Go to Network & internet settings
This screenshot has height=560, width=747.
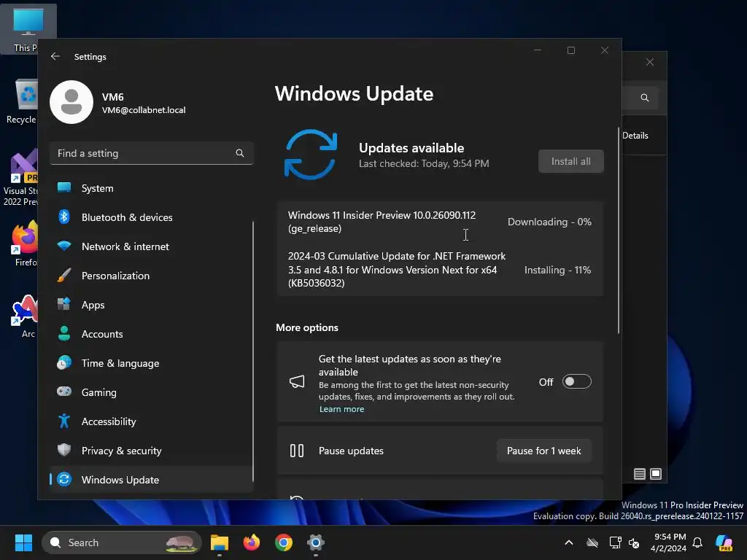click(151, 246)
